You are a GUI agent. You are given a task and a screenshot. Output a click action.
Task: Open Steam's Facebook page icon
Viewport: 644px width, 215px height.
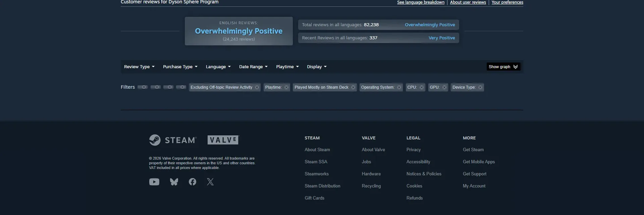pos(192,182)
